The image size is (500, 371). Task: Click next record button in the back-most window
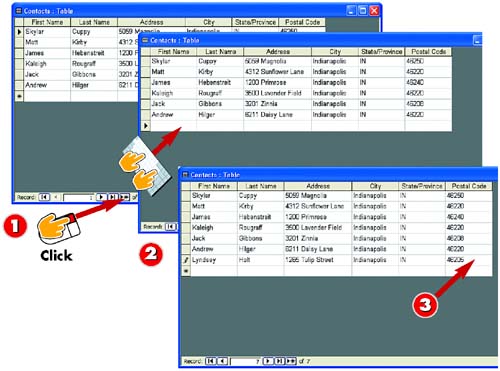tap(101, 197)
